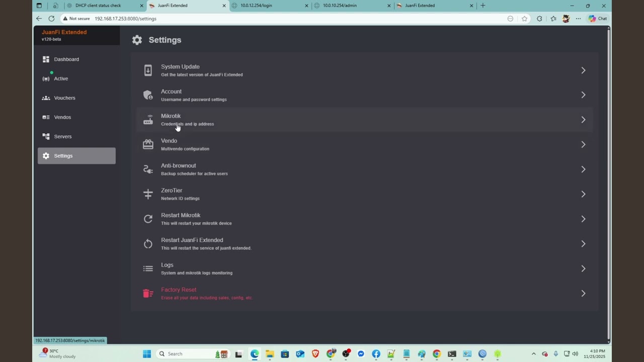The height and width of the screenshot is (362, 644).
Task: Open the Vendos page label in sidebar
Action: coord(62,117)
